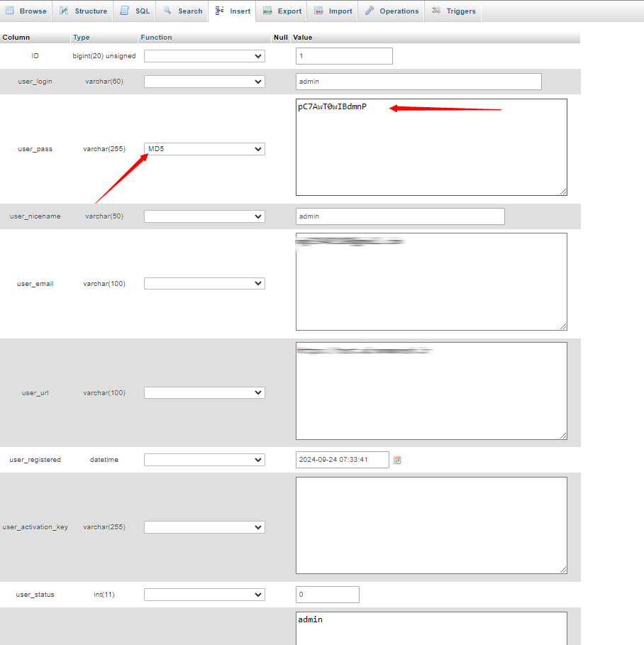Screen dimensions: 644x645
Task: Open calendar picker for user_registered
Action: click(x=397, y=460)
